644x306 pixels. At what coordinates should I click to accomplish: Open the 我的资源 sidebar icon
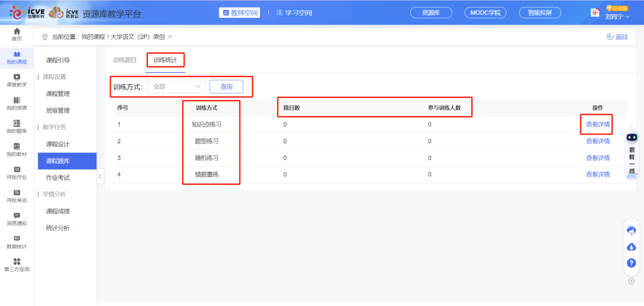pos(17,103)
